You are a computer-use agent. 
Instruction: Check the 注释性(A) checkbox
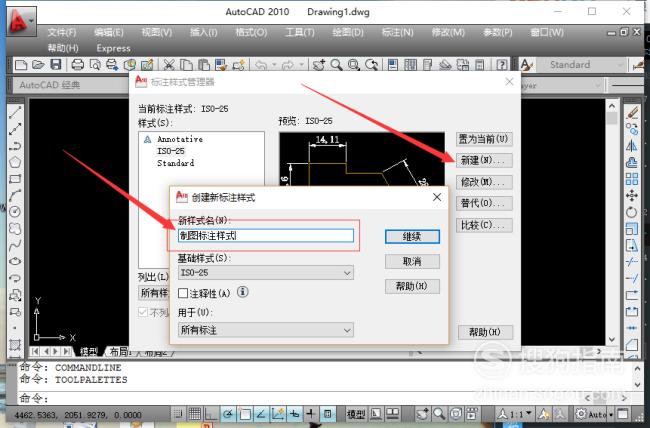(183, 293)
